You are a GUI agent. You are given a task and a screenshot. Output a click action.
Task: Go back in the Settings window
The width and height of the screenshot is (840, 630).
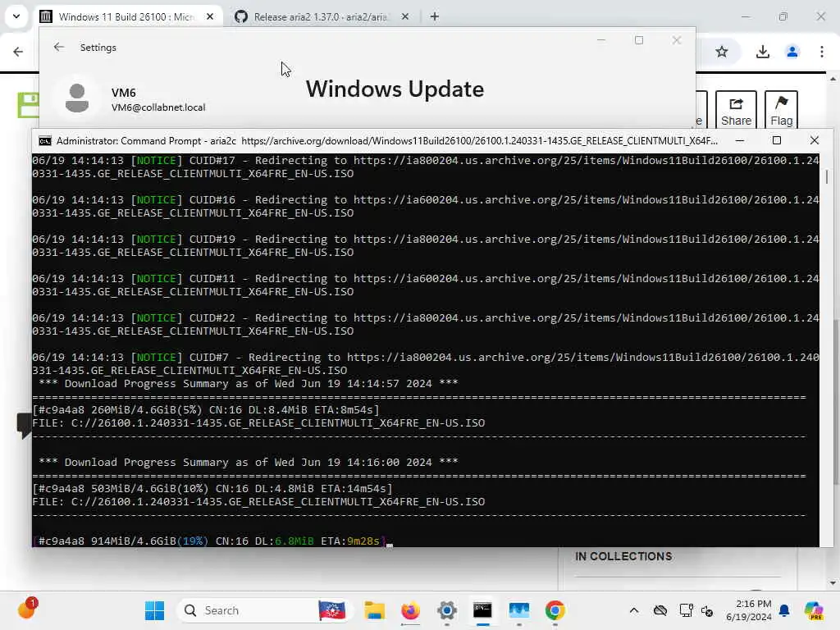tap(59, 47)
